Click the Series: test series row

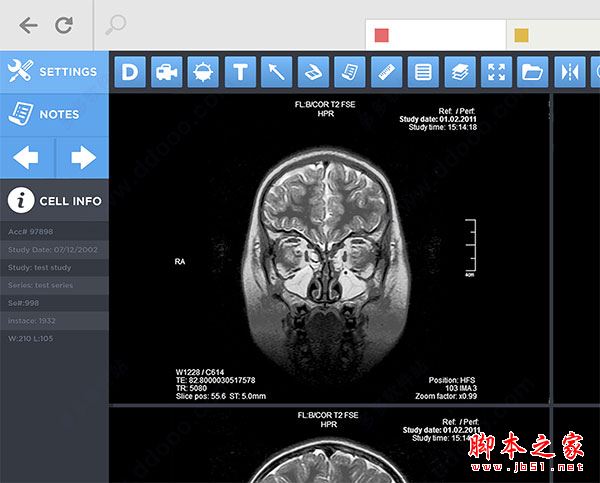pos(54,285)
